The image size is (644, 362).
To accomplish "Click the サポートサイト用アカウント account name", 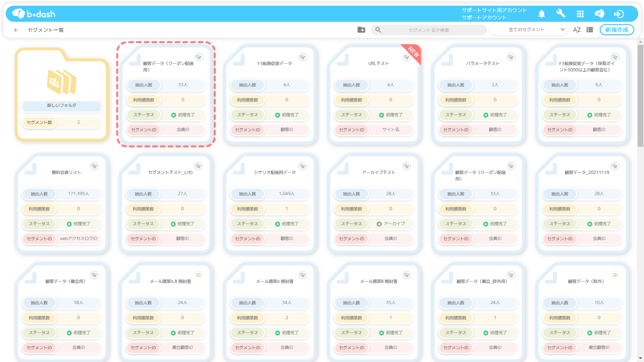I will [494, 10].
